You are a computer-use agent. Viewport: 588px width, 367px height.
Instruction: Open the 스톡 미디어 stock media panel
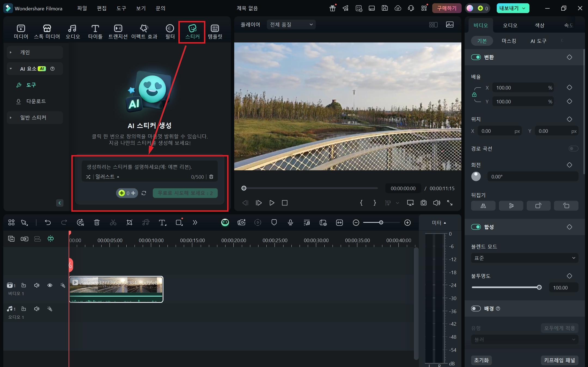coord(47,32)
